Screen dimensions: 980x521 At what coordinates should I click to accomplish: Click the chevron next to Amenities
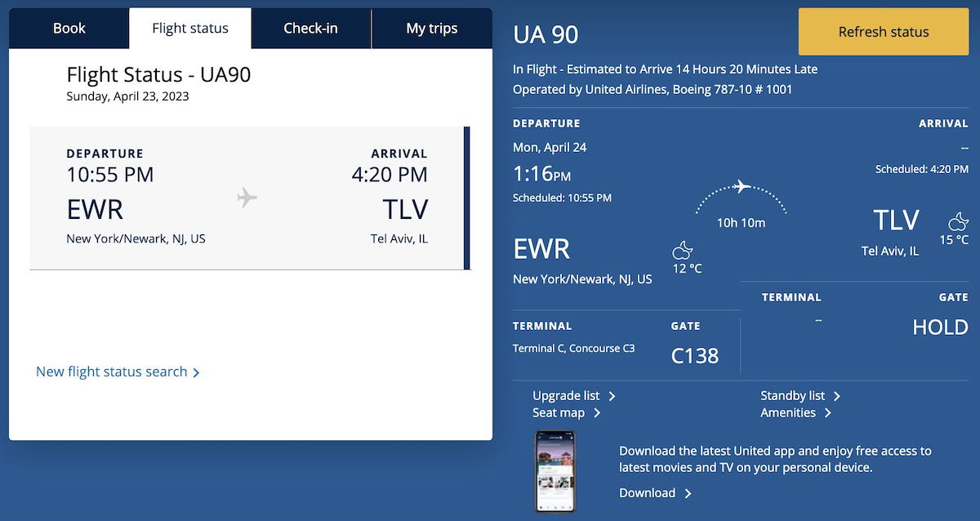[x=828, y=413]
